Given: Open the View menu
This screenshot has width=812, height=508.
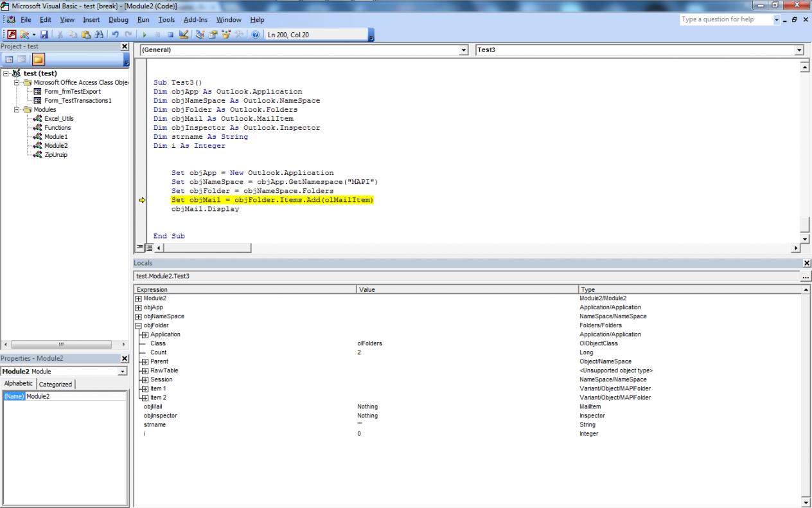Looking at the screenshot, I should pos(67,20).
